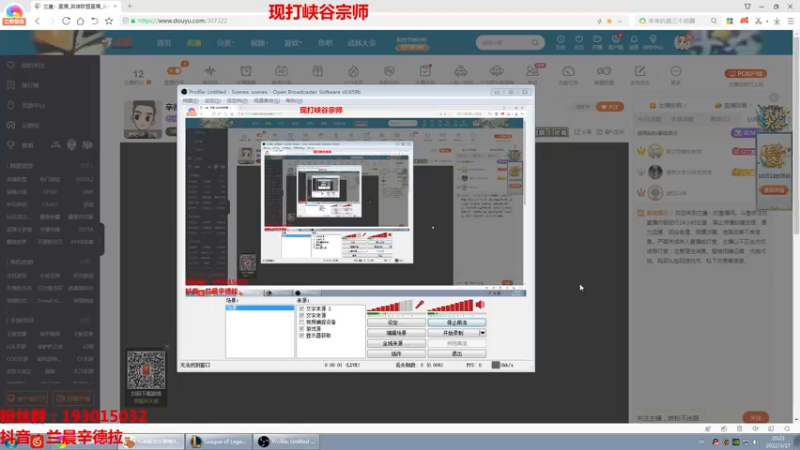Toggle the second 文字来源 source checkbox
This screenshot has width=800, height=450.
302,315
